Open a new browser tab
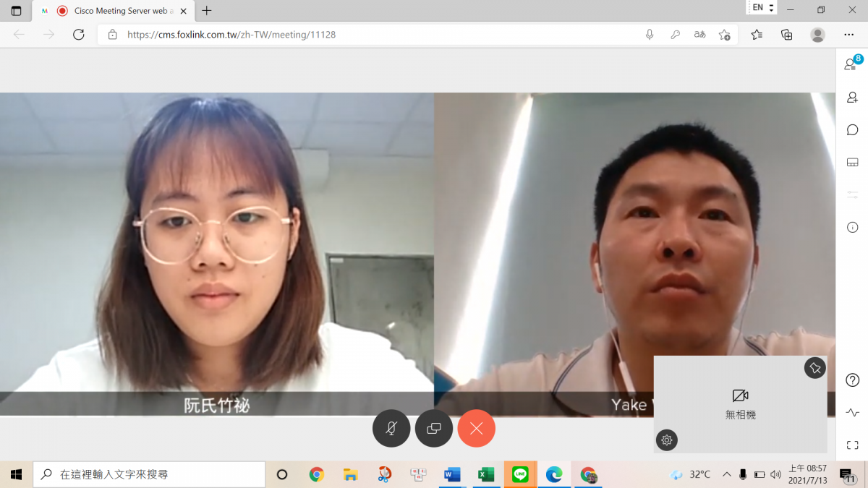This screenshot has height=488, width=868. 207,11
